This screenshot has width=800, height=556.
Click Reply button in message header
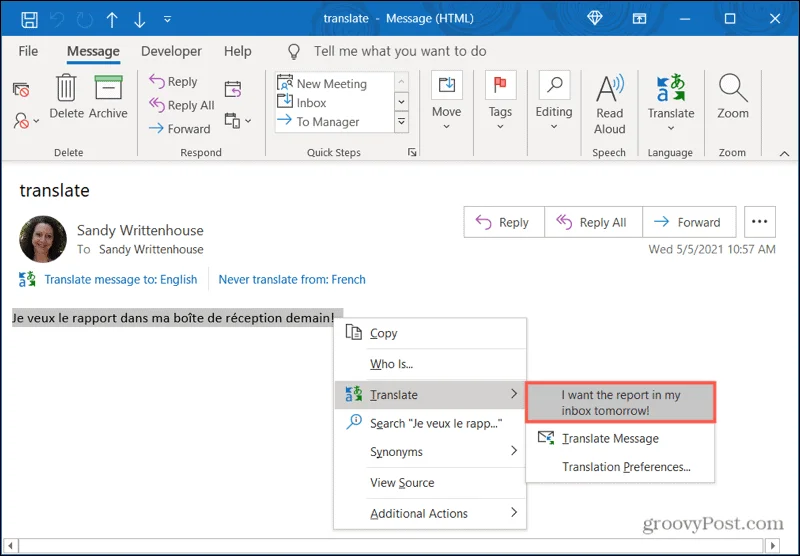[504, 222]
